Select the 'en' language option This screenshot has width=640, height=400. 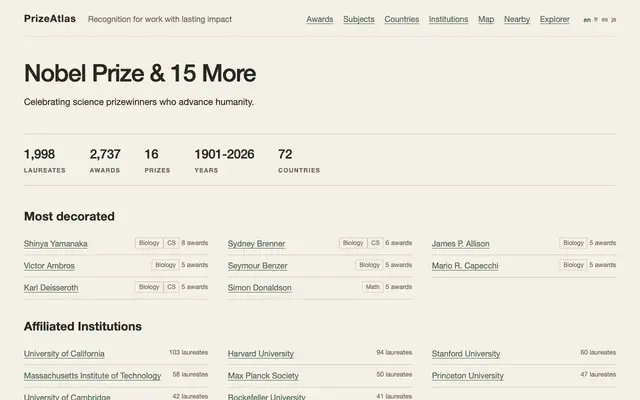[587, 20]
